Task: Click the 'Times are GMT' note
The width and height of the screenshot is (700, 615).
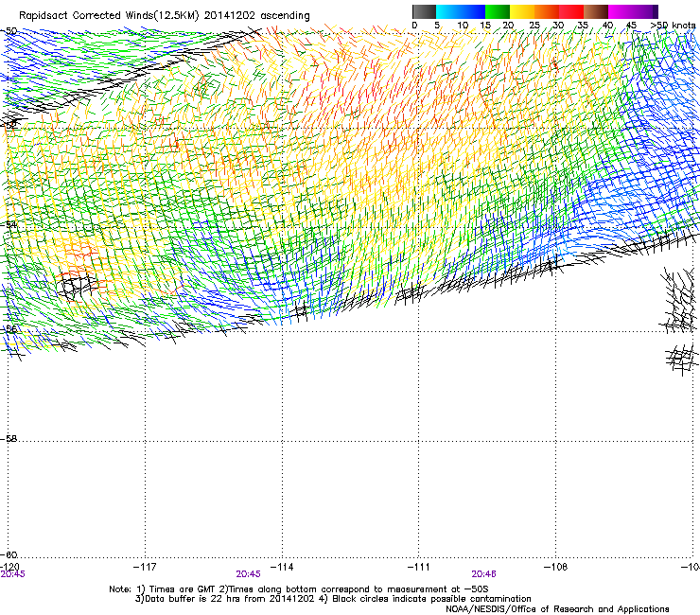Action: tap(182, 589)
